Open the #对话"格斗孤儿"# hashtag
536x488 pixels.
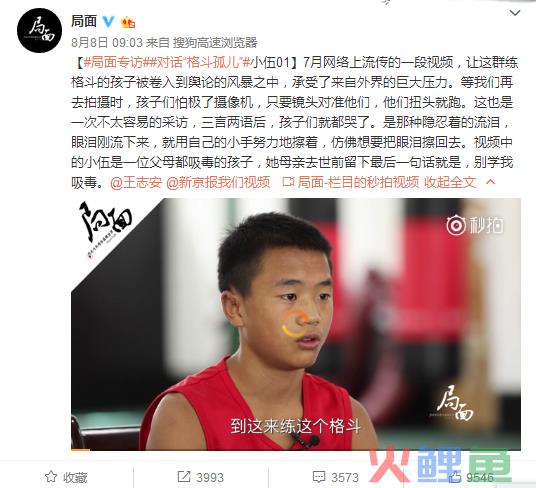point(198,63)
